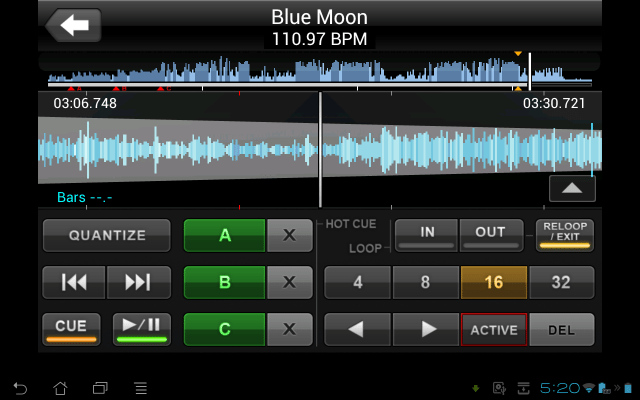Viewport: 640px width, 400px height.
Task: Click the 03:06.748 elapsed time
Action: point(85,103)
